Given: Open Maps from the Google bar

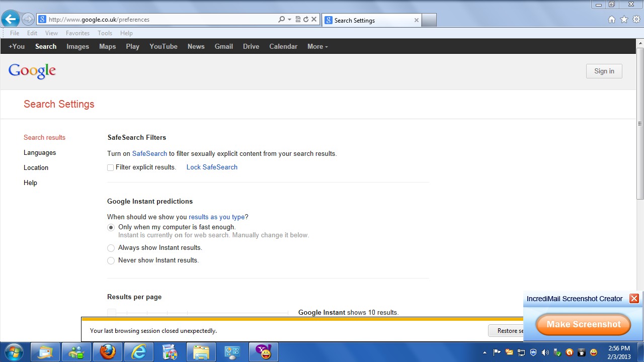Looking at the screenshot, I should click(x=107, y=46).
